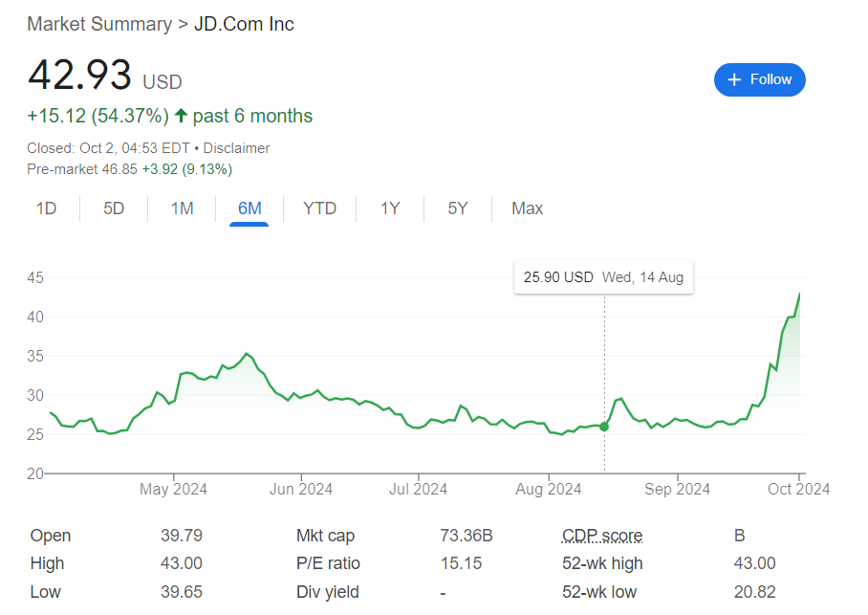Viewport: 868px width, 615px height.
Task: Click the 25.90 USD chart tooltip
Action: coord(604,277)
